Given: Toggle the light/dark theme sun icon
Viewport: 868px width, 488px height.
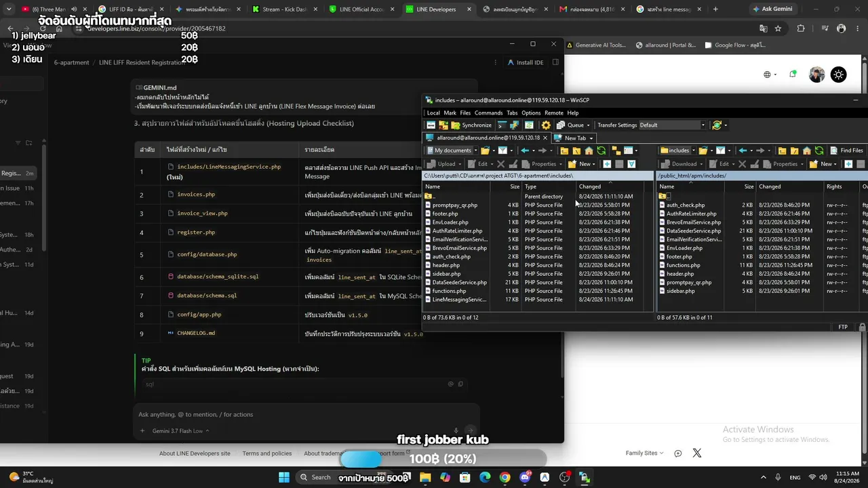Looking at the screenshot, I should point(838,75).
